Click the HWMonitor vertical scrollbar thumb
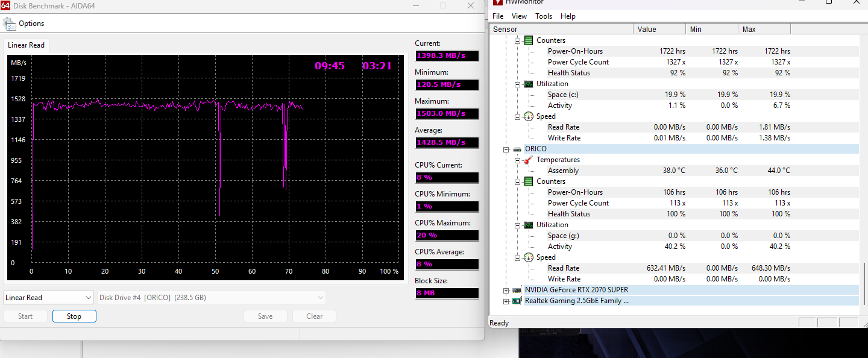 coord(864,284)
